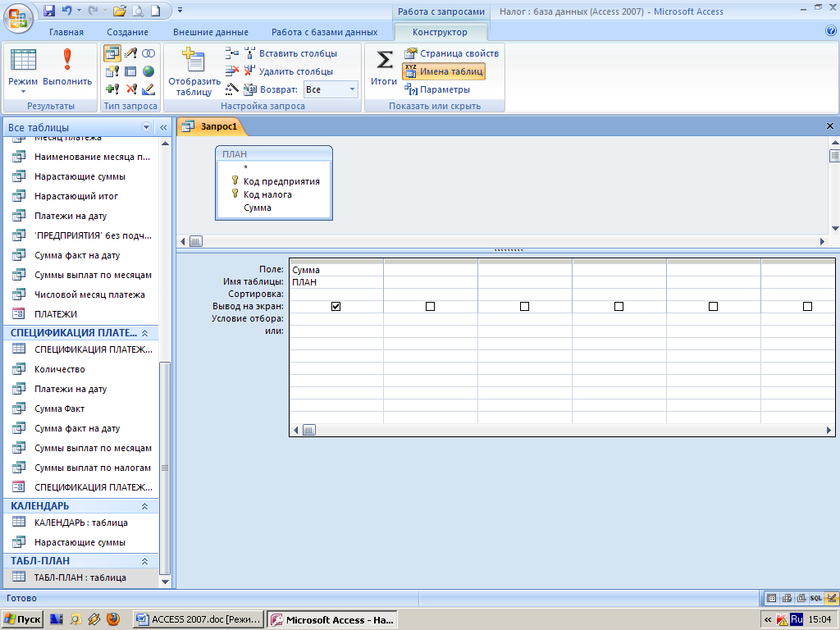Click Вставить столбцы button
Viewport: 840px width, 630px height.
[x=291, y=53]
